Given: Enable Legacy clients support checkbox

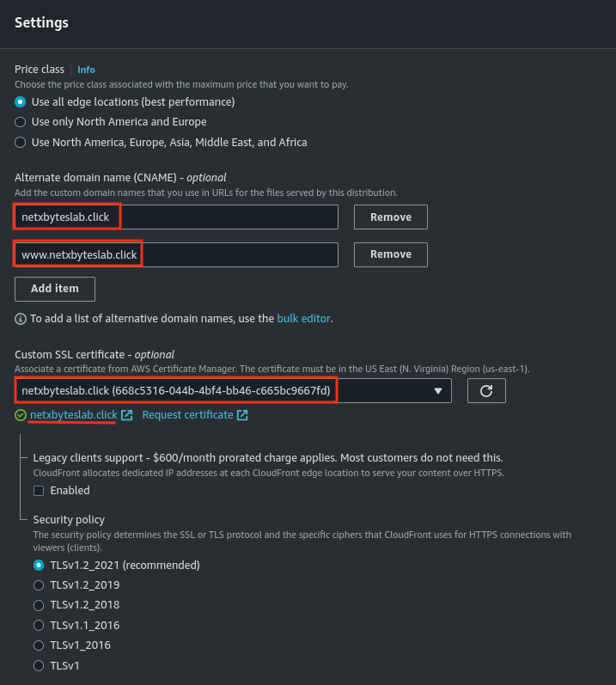Looking at the screenshot, I should pos(39,491).
